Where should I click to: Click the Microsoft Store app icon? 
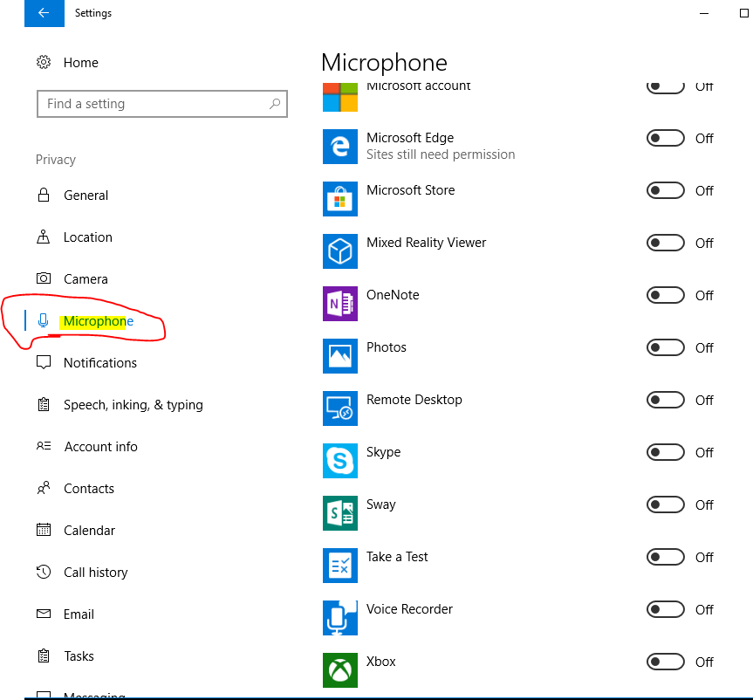click(340, 199)
